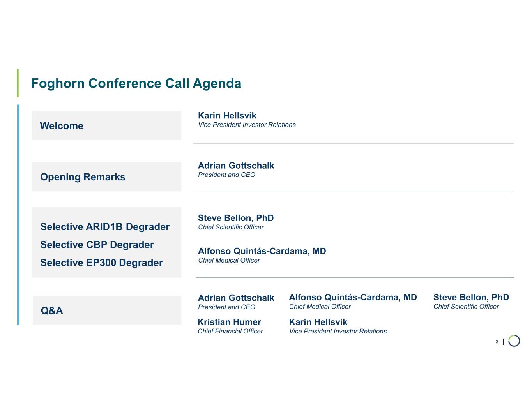Click Adrian Gottschalk in the Q&A section
Viewport: 532px width, 411px height.
click(236, 298)
